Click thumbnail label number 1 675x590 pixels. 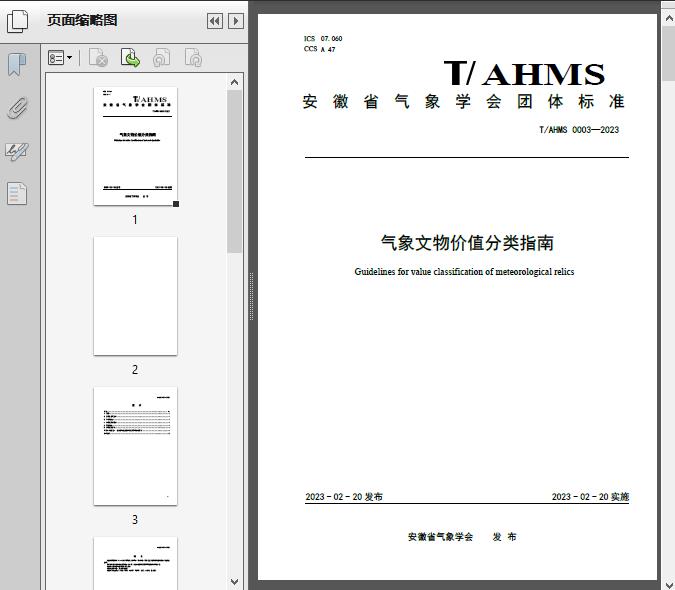pyautogui.click(x=135, y=220)
